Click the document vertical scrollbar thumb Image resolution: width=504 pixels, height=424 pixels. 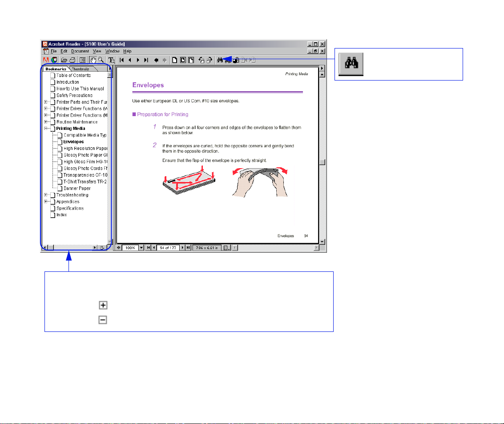(x=322, y=162)
